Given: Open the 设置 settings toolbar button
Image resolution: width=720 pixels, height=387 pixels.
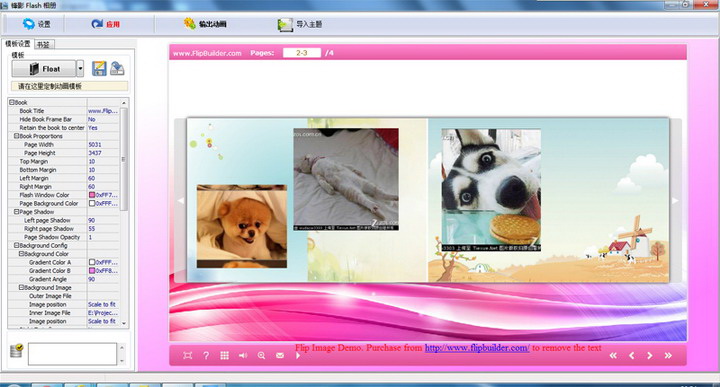Looking at the screenshot, I should (x=36, y=24).
